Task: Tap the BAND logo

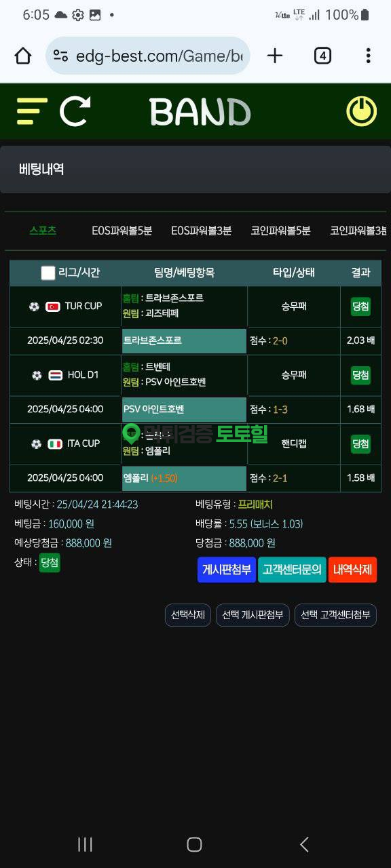Action: click(x=200, y=112)
